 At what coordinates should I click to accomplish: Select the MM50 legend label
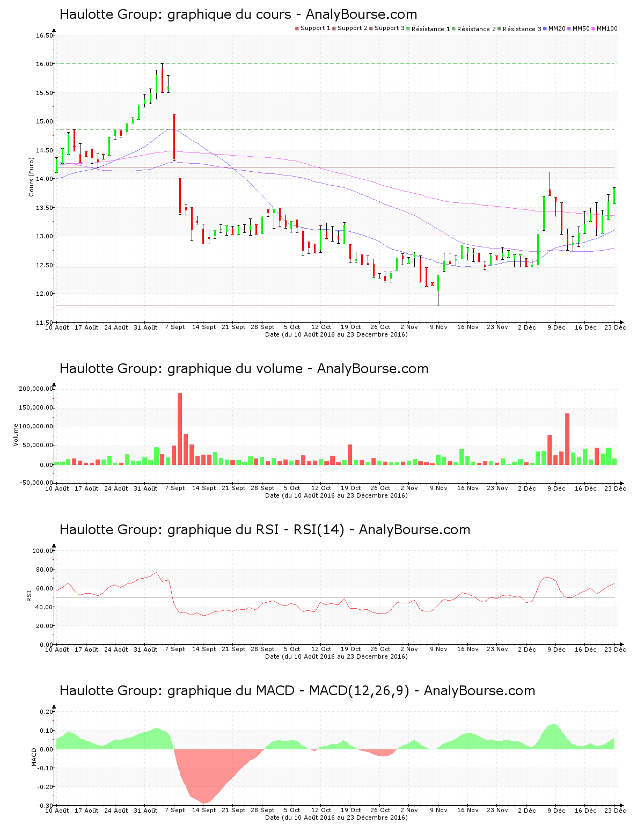coord(581,28)
